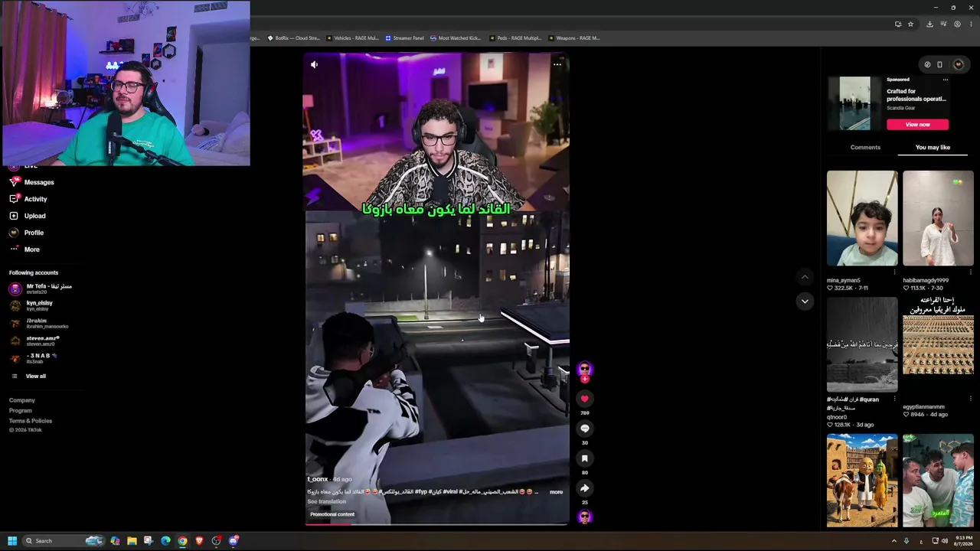
Task: Open the Weapons - RAGE Multiplayer bookmark
Action: pos(573,38)
